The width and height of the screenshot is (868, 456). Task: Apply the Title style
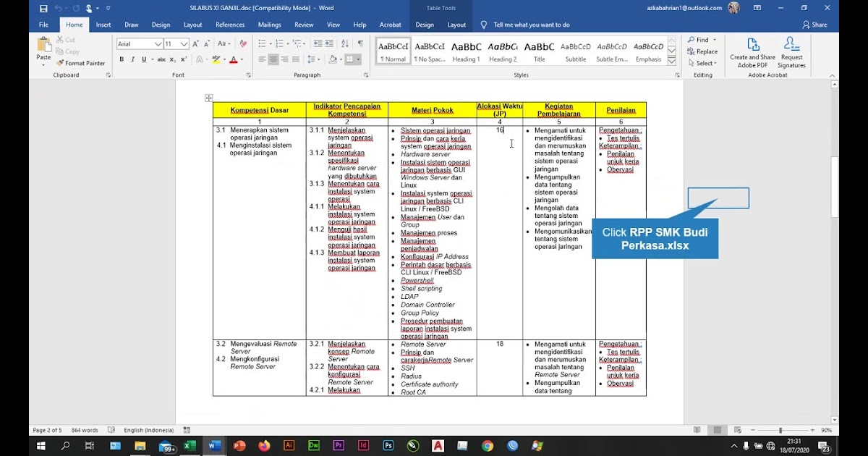point(540,51)
